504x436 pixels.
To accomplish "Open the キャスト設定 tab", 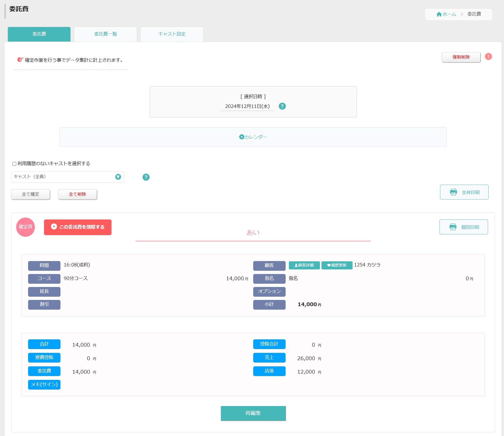I will pos(172,34).
